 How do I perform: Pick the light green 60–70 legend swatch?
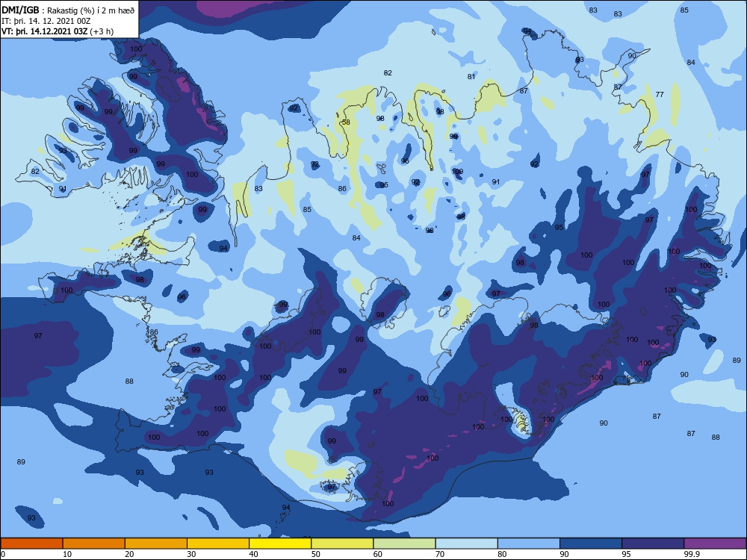[x=404, y=544]
